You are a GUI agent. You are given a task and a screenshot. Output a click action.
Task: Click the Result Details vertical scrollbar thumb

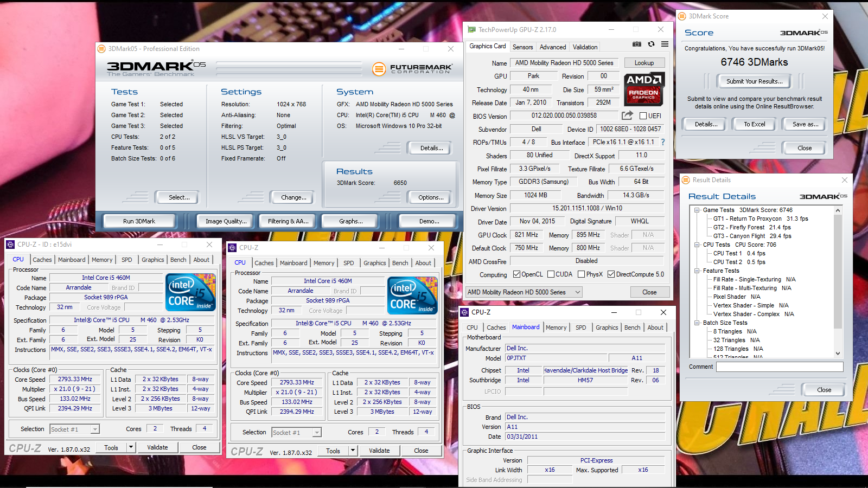tap(838, 272)
